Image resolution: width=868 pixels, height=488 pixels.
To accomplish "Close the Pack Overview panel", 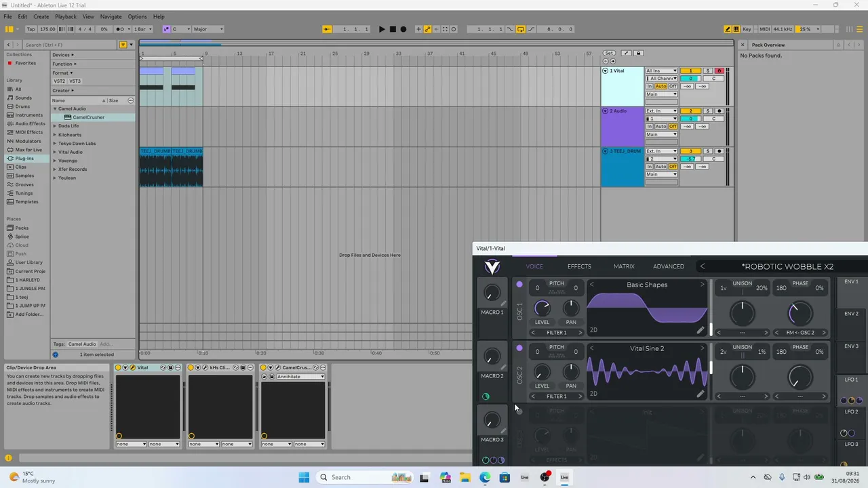I will (743, 45).
